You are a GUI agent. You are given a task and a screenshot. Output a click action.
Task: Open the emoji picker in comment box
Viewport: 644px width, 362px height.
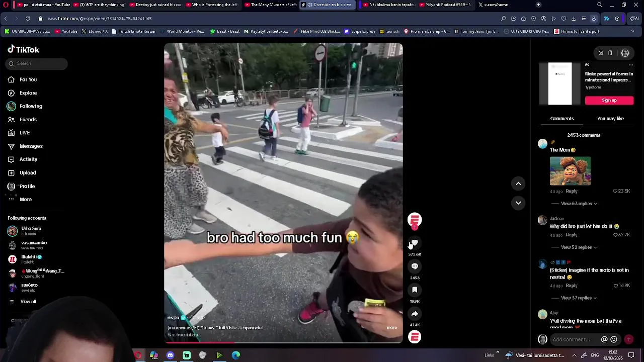coord(614,339)
